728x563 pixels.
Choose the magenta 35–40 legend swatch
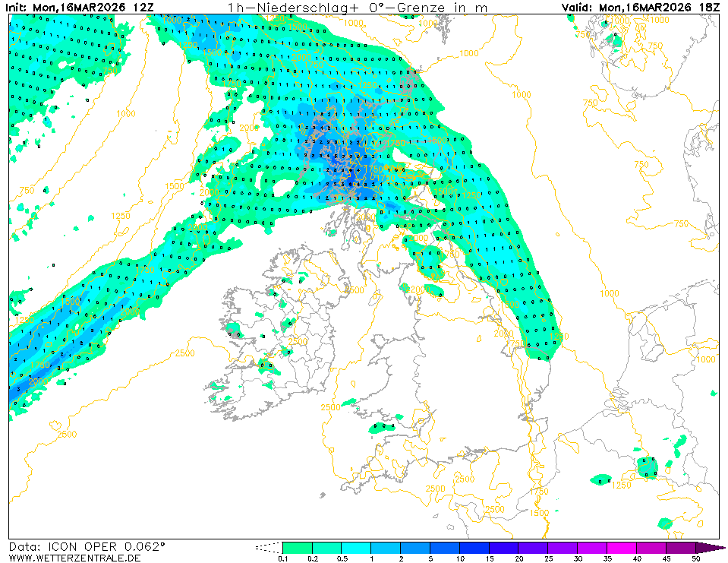pyautogui.click(x=622, y=547)
